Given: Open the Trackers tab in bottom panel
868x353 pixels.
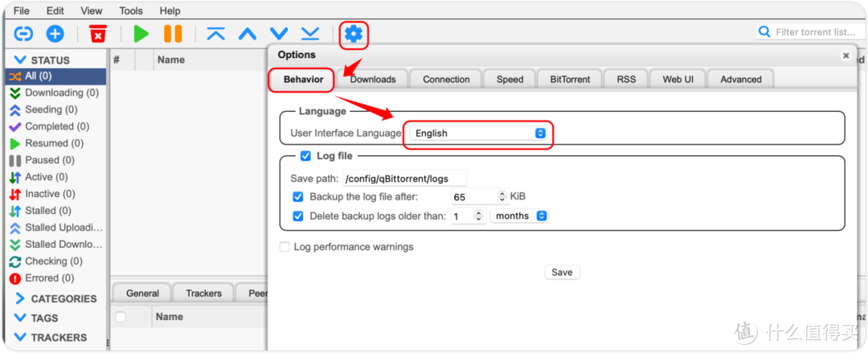Looking at the screenshot, I should pos(203,293).
